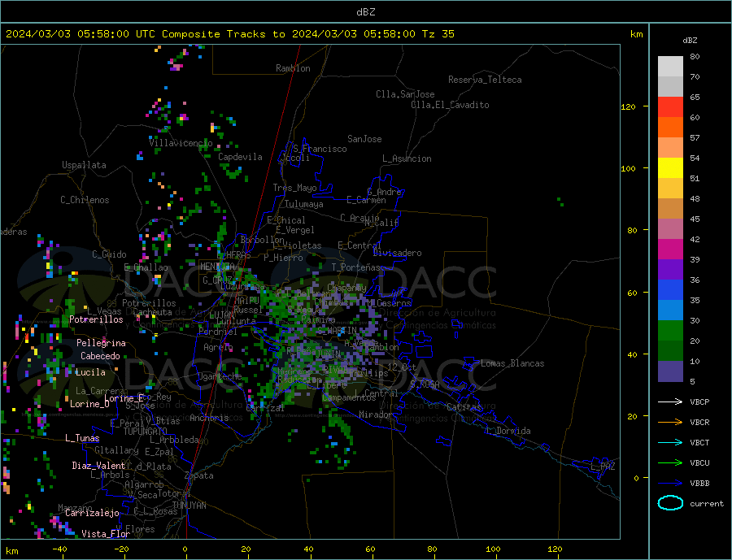The width and height of the screenshot is (732, 560).
Task: Click the dBZ title bar at top
Action: (x=365, y=12)
